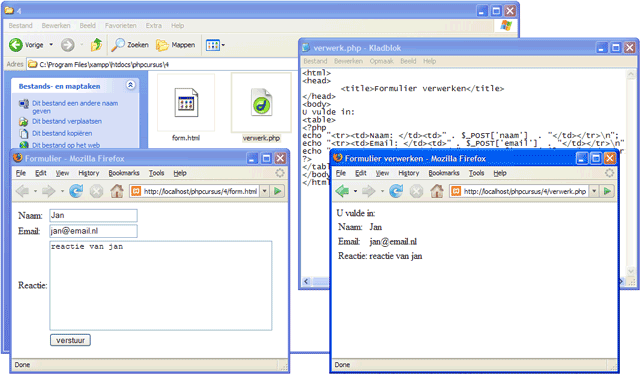Reload page in Formulier Firefox window
Screen dimensions: 640x374
(x=76, y=191)
